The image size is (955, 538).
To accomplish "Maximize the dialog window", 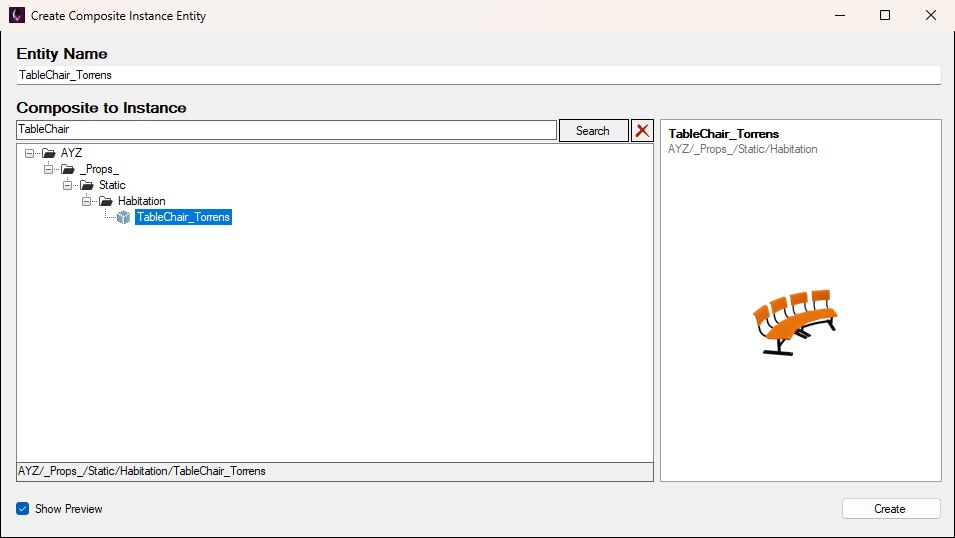I will coord(885,15).
